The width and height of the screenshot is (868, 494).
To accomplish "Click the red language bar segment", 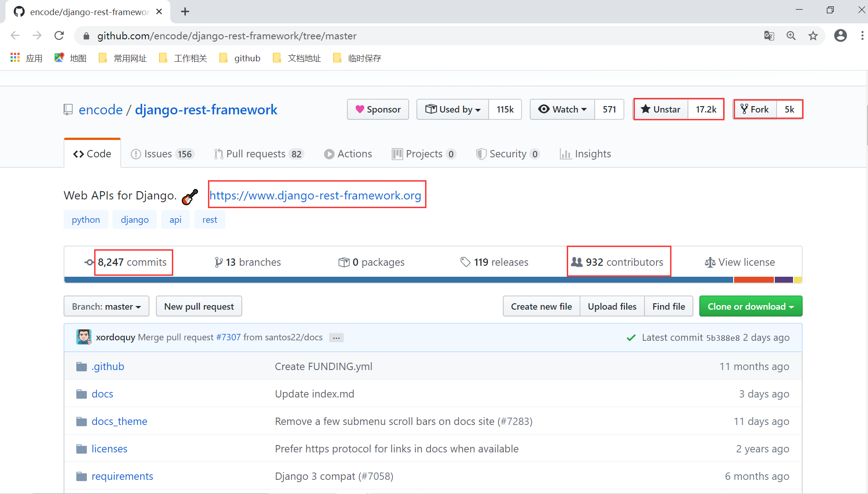I will [x=754, y=279].
